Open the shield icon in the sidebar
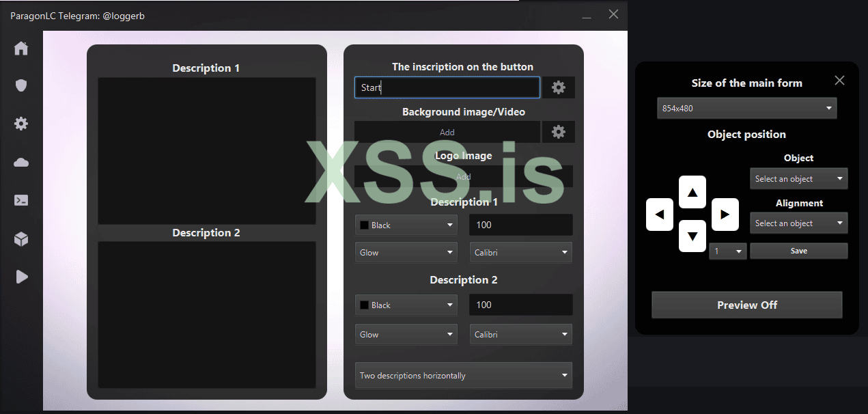Viewport: 868px width, 414px height. tap(21, 85)
